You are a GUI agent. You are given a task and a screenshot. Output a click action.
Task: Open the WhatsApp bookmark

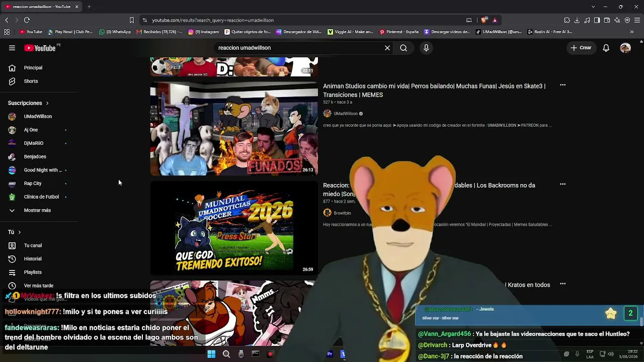115,32
